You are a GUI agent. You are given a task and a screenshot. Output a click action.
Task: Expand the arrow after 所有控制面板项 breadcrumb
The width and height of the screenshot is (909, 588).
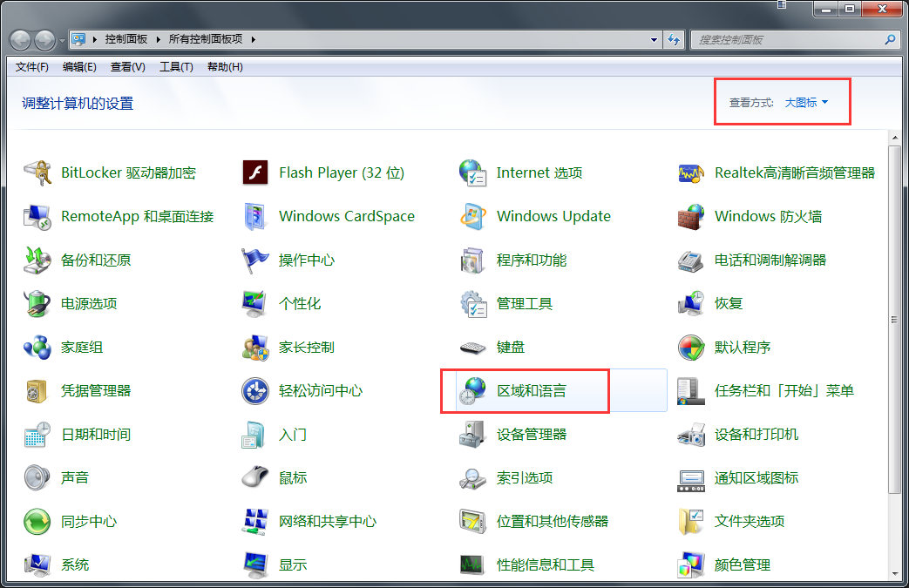(x=254, y=39)
